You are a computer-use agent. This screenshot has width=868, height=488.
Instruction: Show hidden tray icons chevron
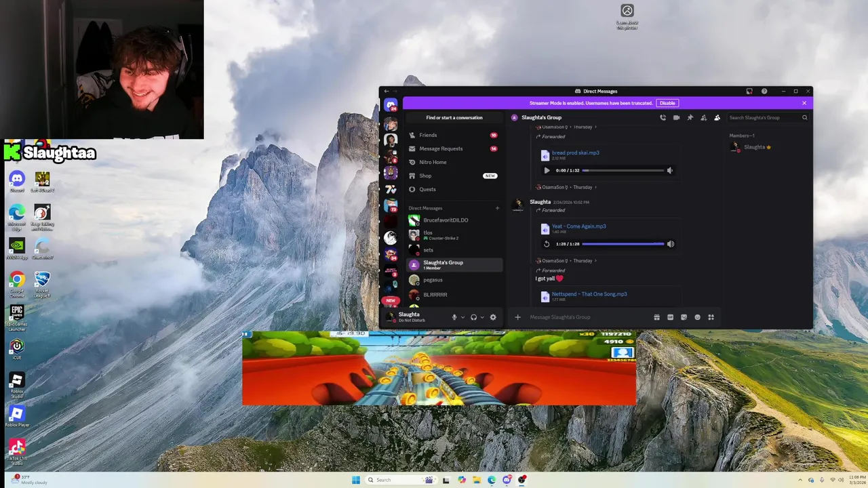pyautogui.click(x=800, y=480)
